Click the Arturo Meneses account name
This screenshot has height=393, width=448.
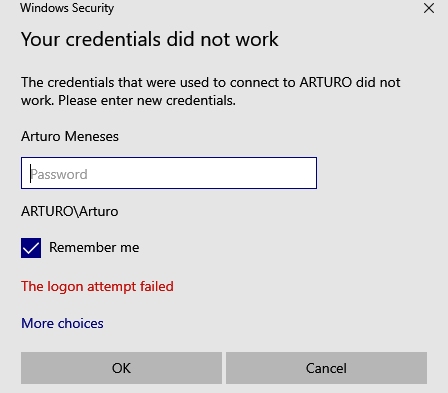70,136
